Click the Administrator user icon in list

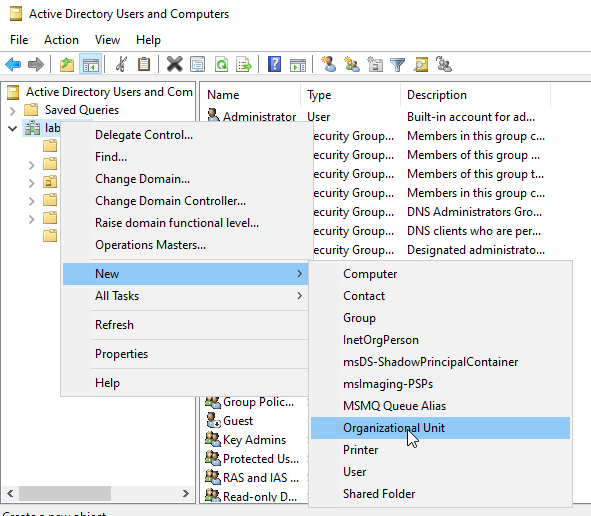[x=213, y=115]
